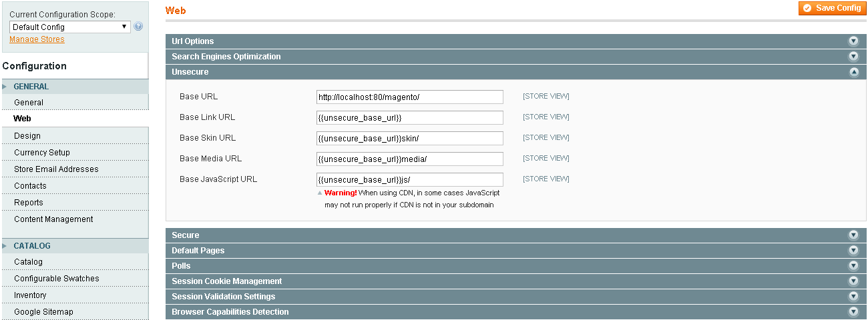868x320 pixels.
Task: Go to Store Email Addresses settings
Action: click(56, 169)
